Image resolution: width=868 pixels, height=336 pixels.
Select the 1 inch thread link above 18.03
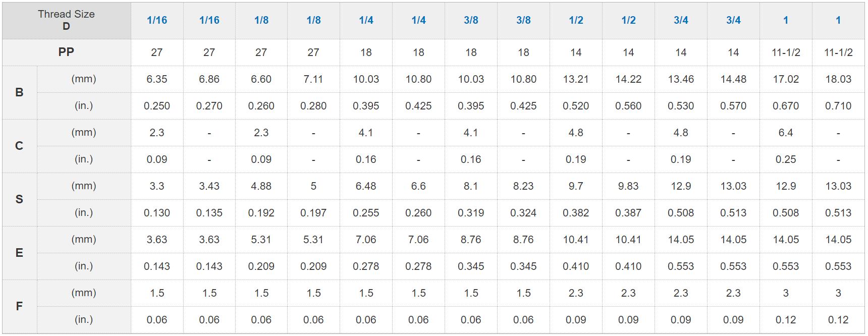coord(838,20)
